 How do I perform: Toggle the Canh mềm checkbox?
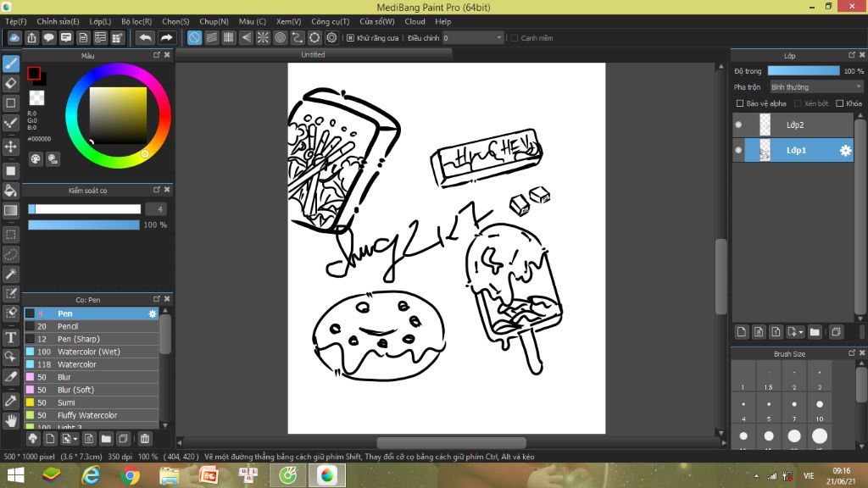pyautogui.click(x=515, y=38)
